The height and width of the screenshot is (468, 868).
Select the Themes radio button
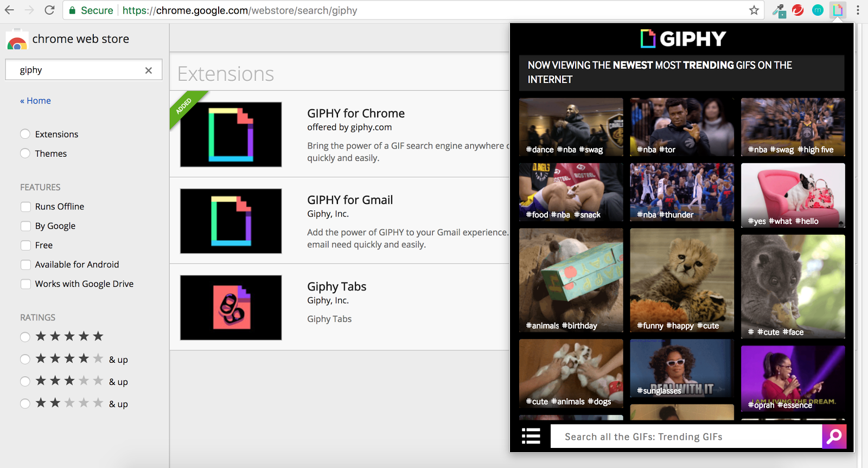[x=25, y=153]
